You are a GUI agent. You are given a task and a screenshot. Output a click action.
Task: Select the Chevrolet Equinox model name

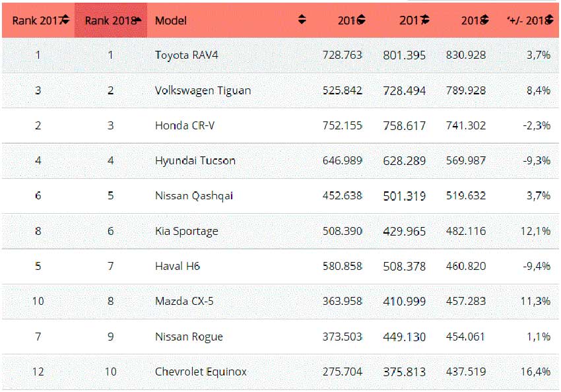pos(201,372)
